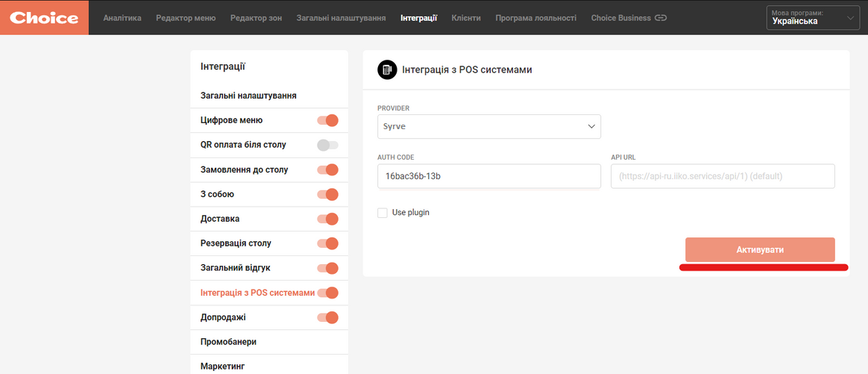The height and width of the screenshot is (374, 868).
Task: Click the Активувати button
Action: (x=760, y=250)
